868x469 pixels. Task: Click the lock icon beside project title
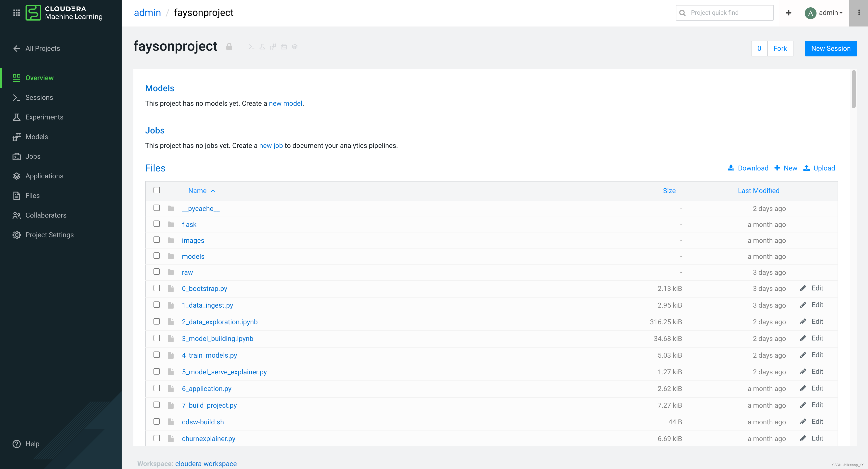point(229,47)
